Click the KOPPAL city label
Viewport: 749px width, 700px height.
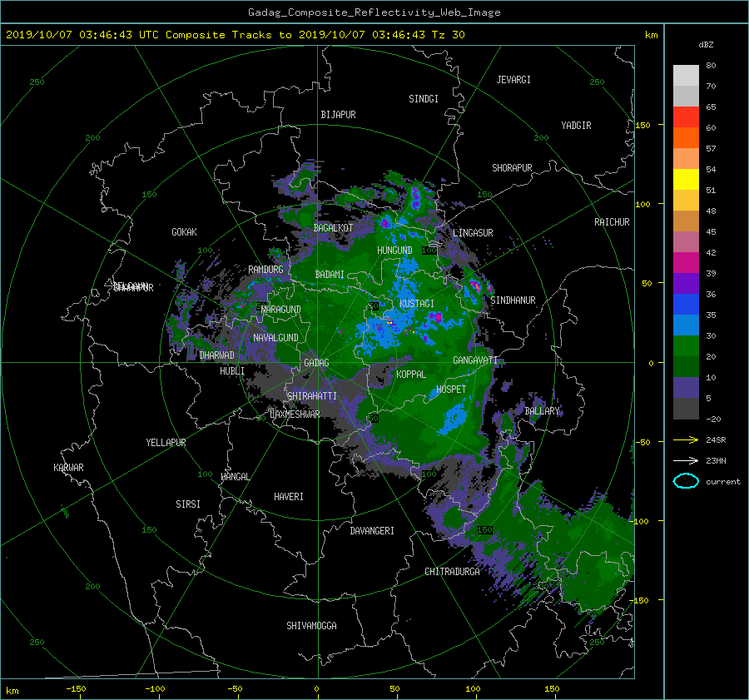(411, 374)
